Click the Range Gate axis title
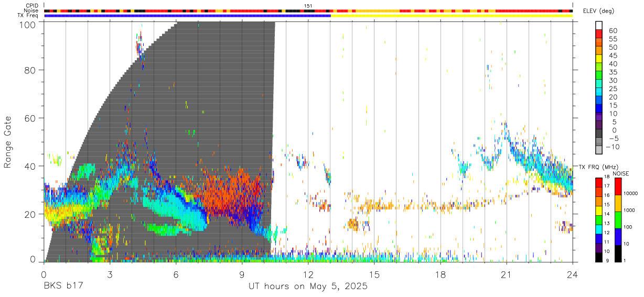The width and height of the screenshot is (644, 297). coord(8,143)
